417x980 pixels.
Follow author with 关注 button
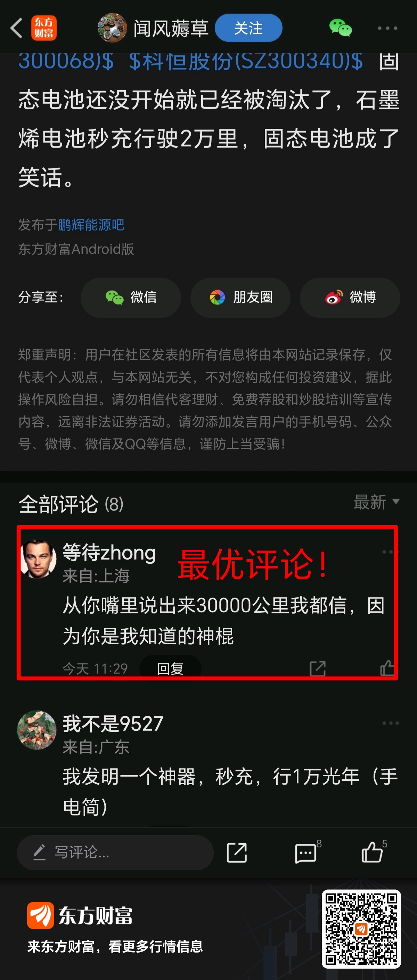pos(248,28)
